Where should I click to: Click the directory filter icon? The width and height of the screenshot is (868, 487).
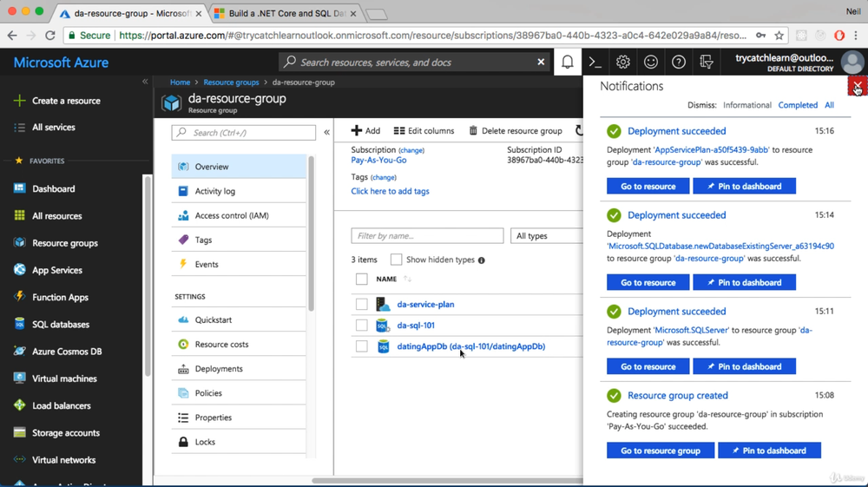pos(707,63)
